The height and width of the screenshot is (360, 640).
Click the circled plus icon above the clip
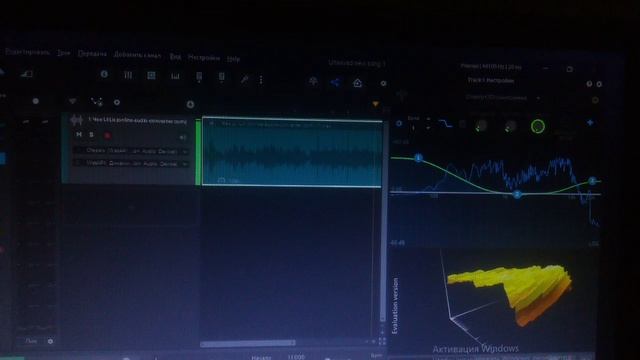click(190, 104)
